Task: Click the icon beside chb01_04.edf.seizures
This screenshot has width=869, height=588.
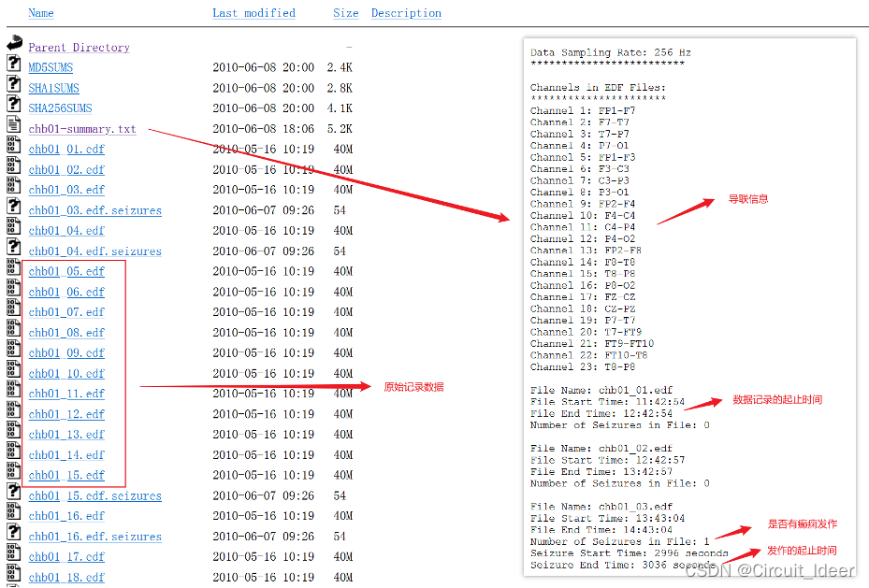Action: click(x=14, y=247)
